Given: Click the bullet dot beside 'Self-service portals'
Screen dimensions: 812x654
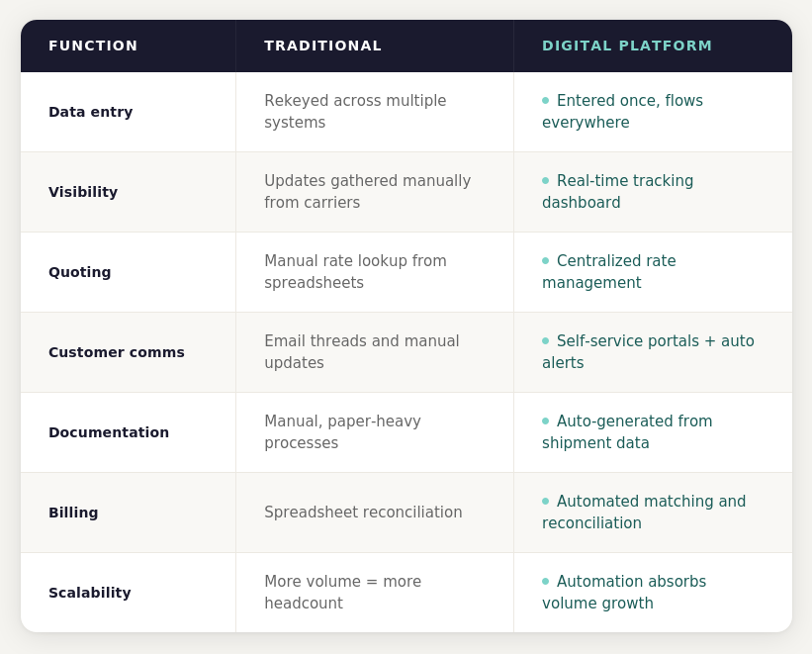Looking at the screenshot, I should tap(545, 341).
